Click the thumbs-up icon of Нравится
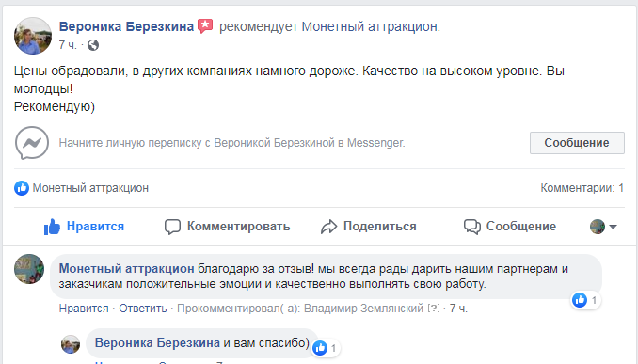The height and width of the screenshot is (364, 638). coord(52,227)
